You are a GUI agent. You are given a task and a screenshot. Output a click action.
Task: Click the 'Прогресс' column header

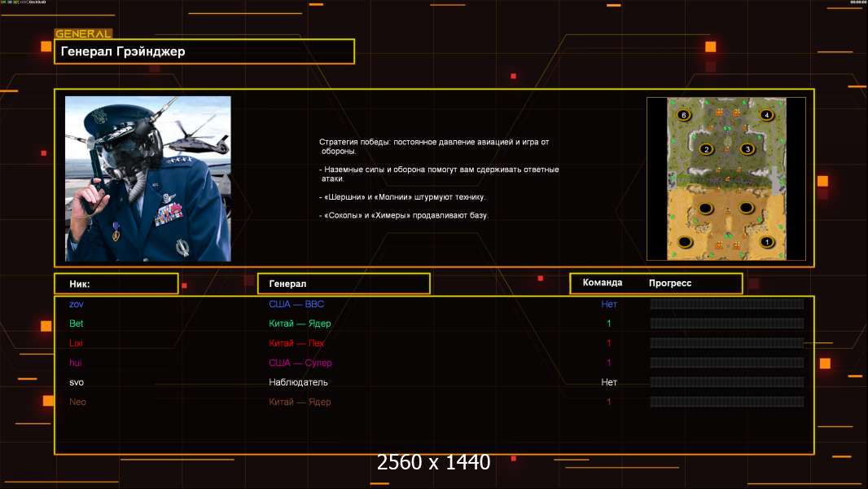(670, 283)
